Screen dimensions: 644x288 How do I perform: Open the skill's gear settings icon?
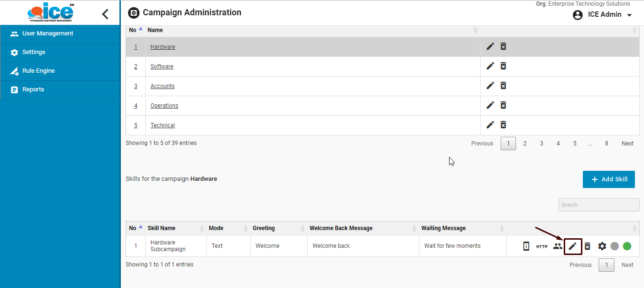pos(602,246)
